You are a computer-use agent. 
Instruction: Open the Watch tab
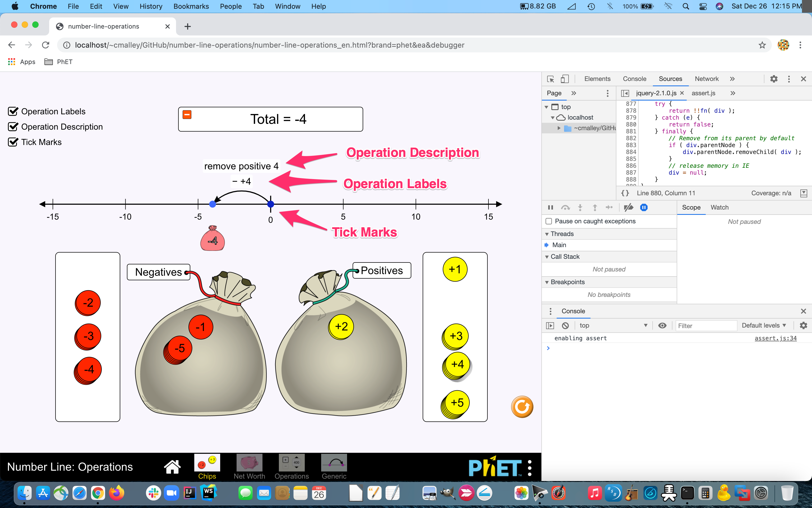719,208
